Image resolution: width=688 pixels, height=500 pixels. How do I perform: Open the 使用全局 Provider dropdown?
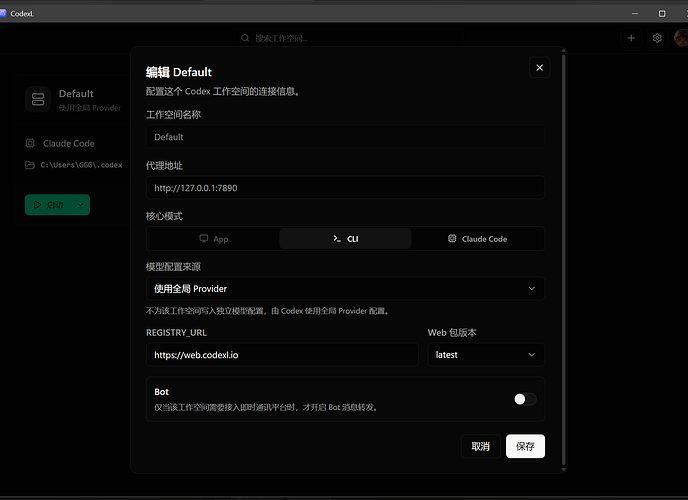pos(345,289)
